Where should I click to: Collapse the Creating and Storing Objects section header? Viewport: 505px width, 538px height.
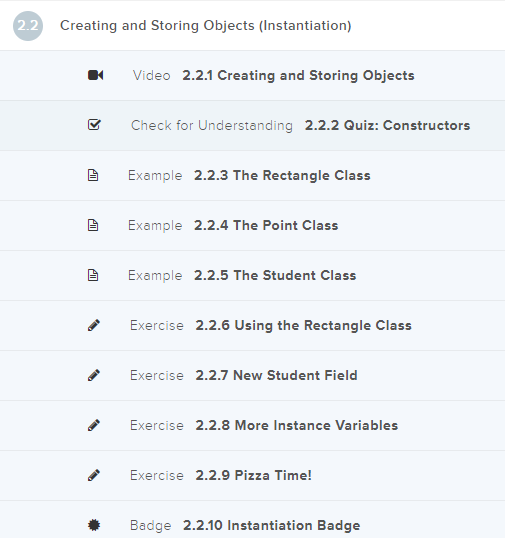click(252, 25)
